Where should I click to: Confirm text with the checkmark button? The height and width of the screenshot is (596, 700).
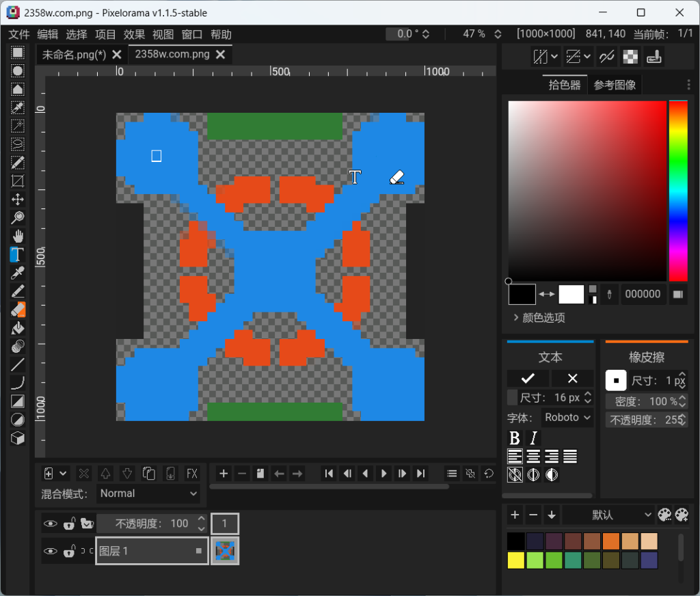527,378
